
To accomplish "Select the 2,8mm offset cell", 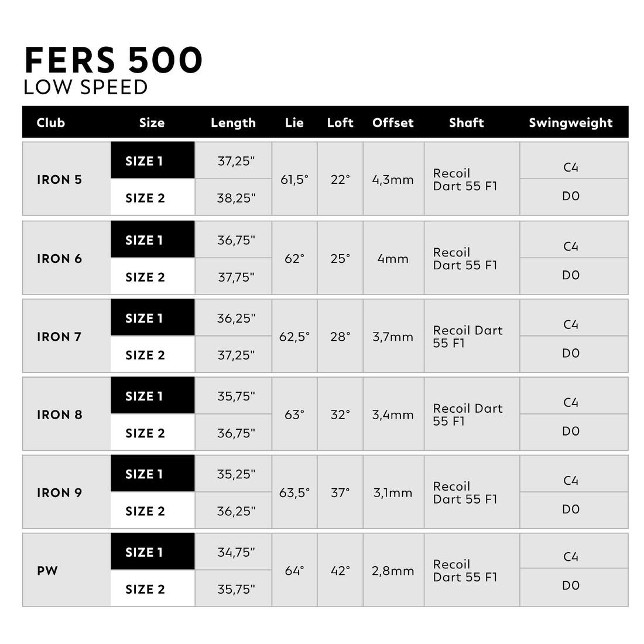I will 393,570.
